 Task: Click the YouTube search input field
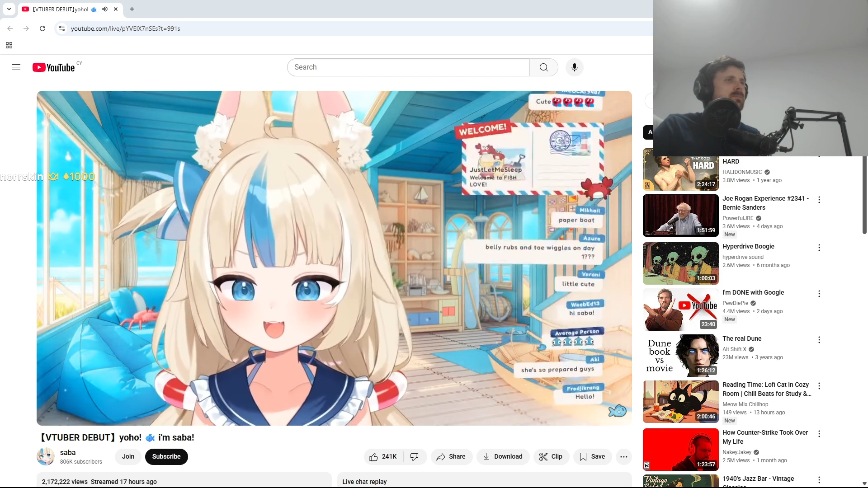pos(408,67)
